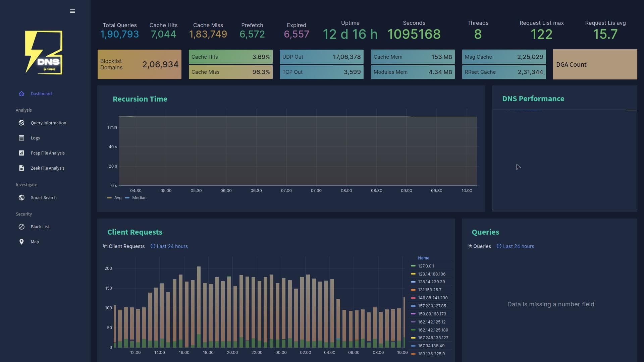Open the Map view
This screenshot has height=362, width=644.
(x=35, y=242)
